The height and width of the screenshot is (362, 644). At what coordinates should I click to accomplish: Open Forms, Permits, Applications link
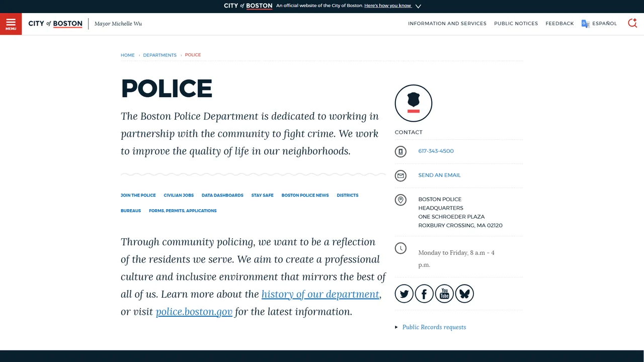183,211
